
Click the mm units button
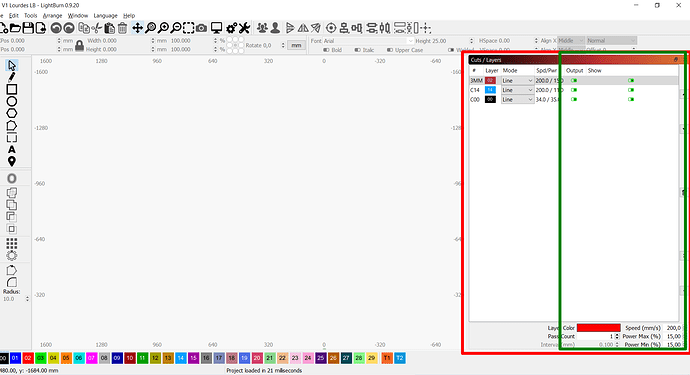pyautogui.click(x=296, y=45)
